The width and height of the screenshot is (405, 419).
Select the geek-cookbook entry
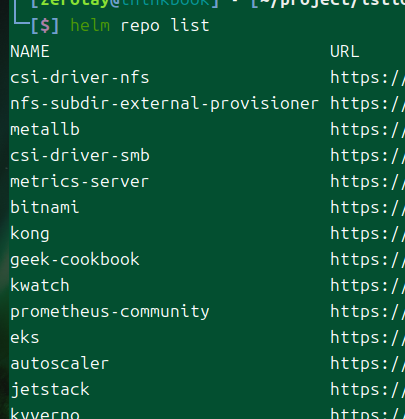click(75, 260)
